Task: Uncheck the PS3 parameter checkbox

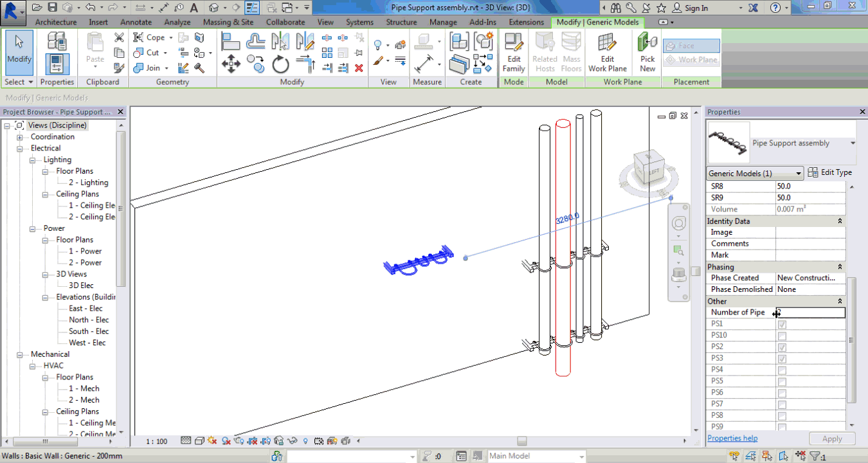Action: pyautogui.click(x=782, y=358)
